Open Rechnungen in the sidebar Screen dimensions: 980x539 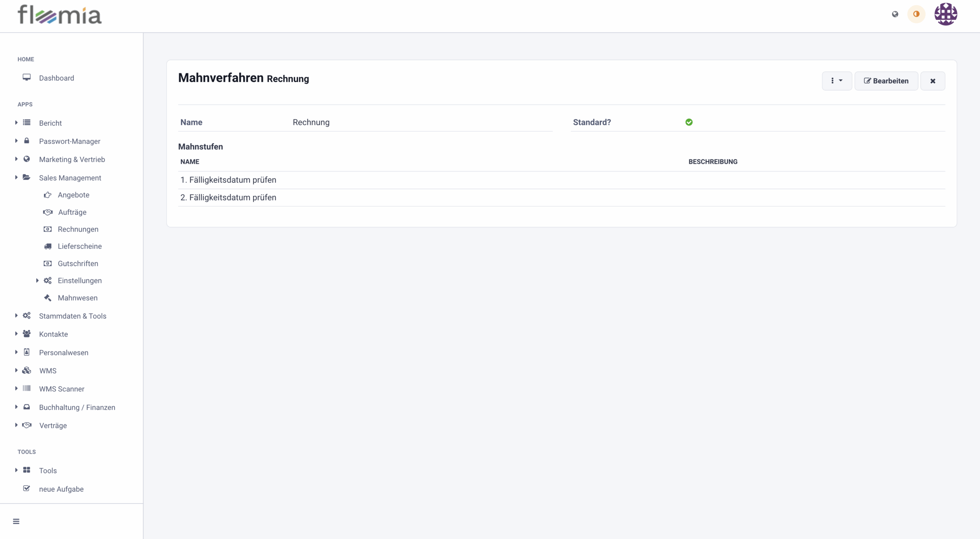tap(78, 229)
